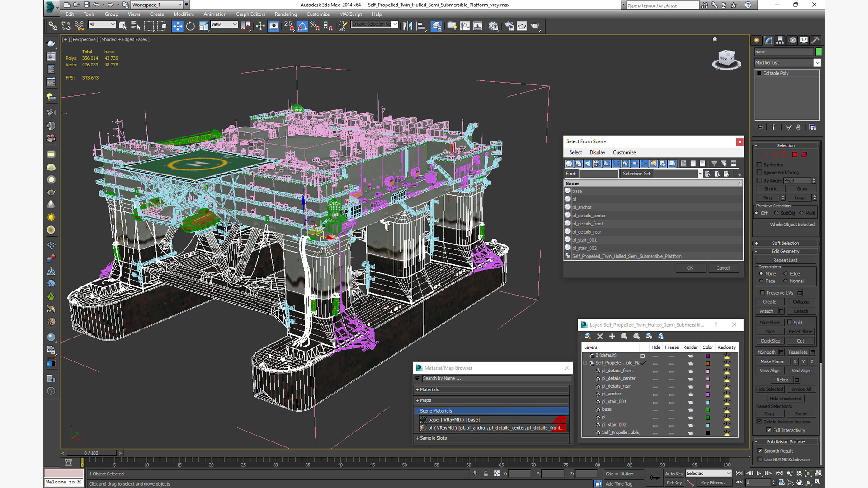868x488 pixels.
Task: Open Display menu in Select From Scene
Action: 597,152
